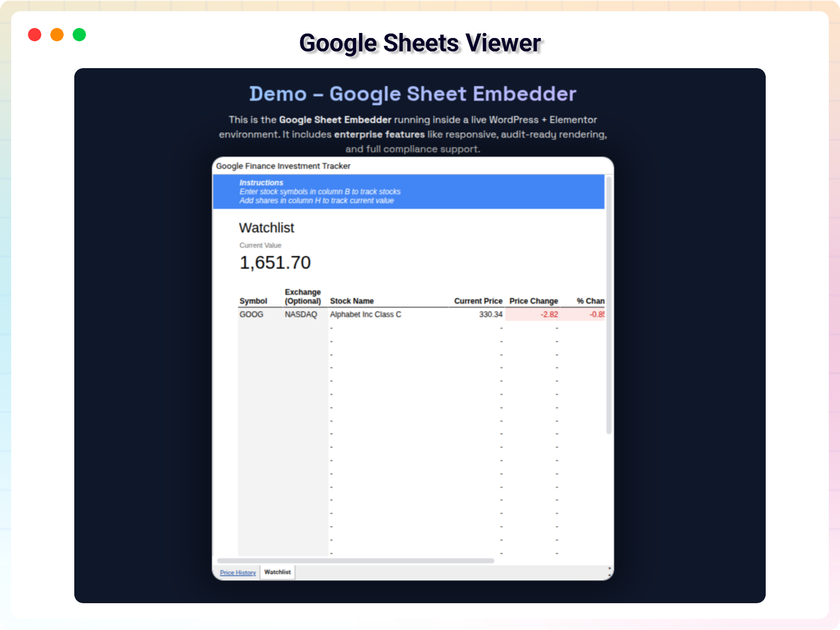Click the orange minimize window dot

tap(57, 35)
